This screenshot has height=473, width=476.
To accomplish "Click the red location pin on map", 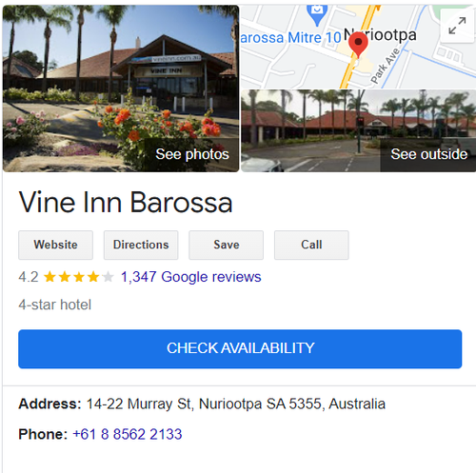I will 358,45.
